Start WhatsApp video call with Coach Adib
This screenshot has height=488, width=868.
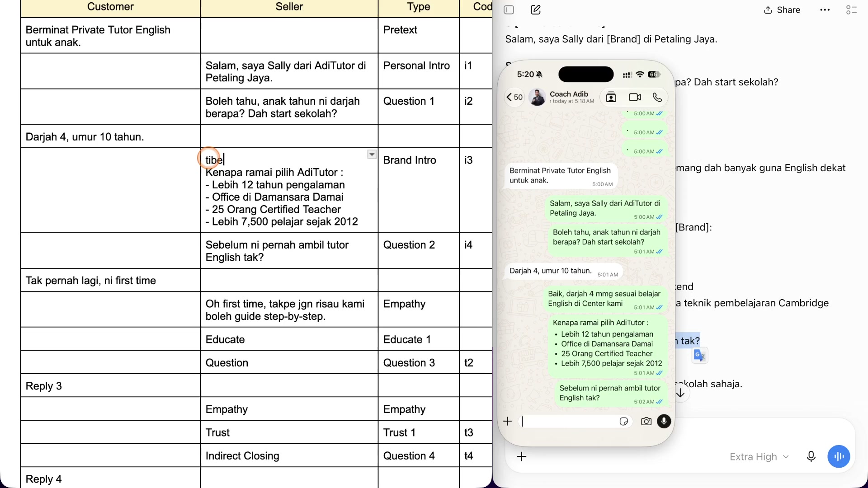(635, 97)
